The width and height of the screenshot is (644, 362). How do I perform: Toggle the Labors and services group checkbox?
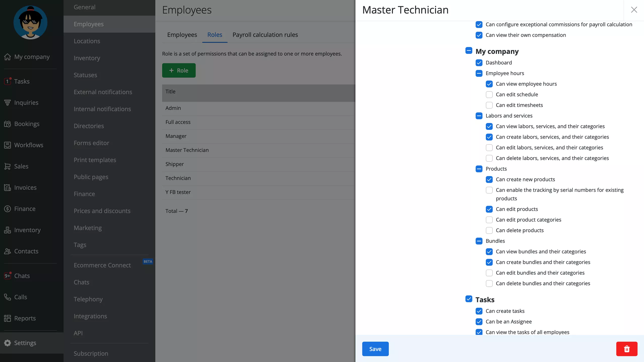(479, 116)
